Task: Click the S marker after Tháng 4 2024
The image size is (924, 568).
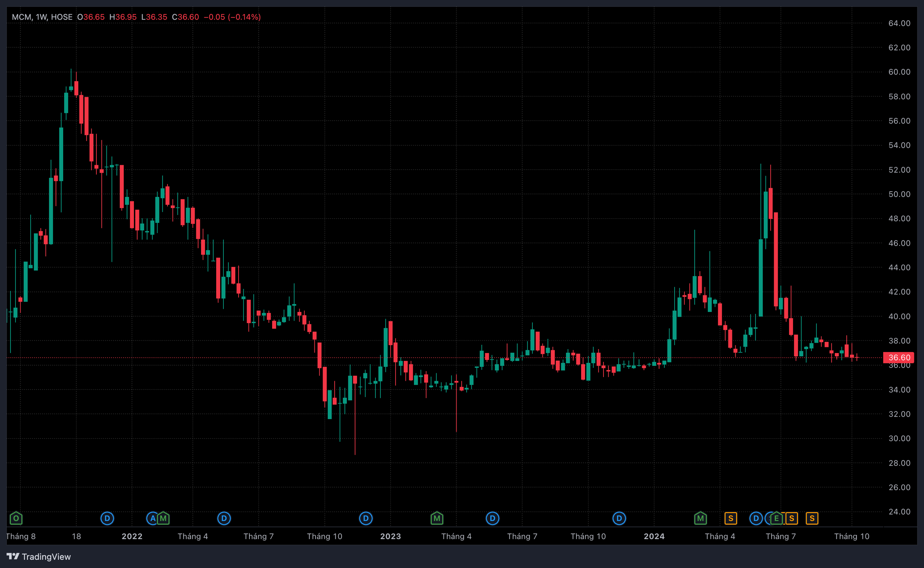Action: [731, 519]
